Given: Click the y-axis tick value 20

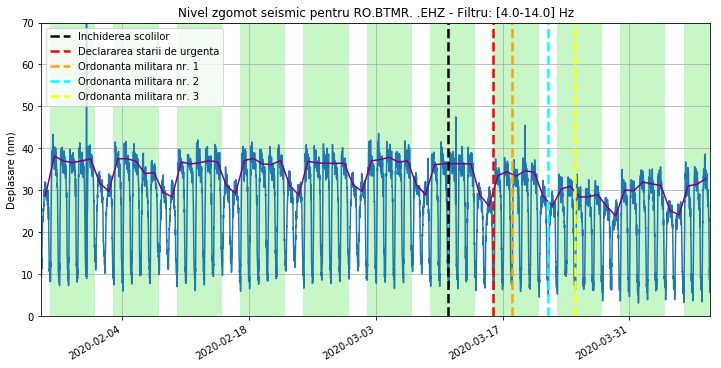Looking at the screenshot, I should click(x=29, y=232).
